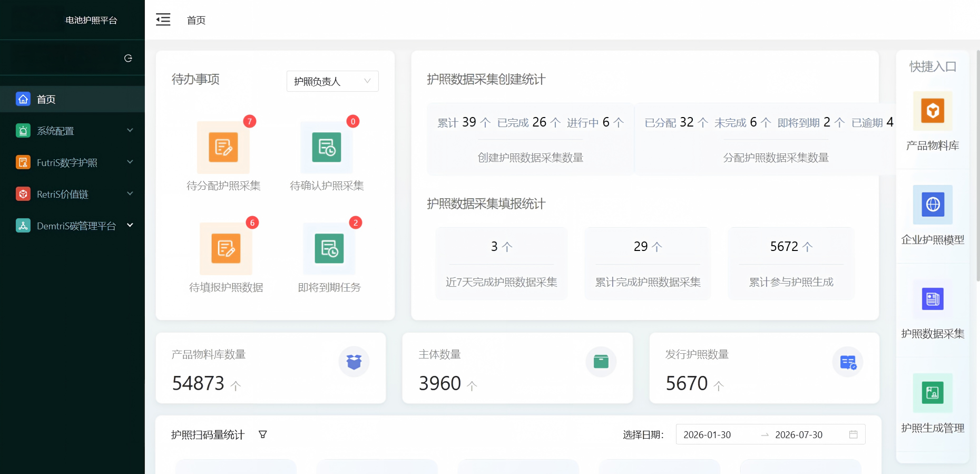Open 护照生成管理 quick entry icon
The width and height of the screenshot is (980, 474).
pyautogui.click(x=933, y=393)
